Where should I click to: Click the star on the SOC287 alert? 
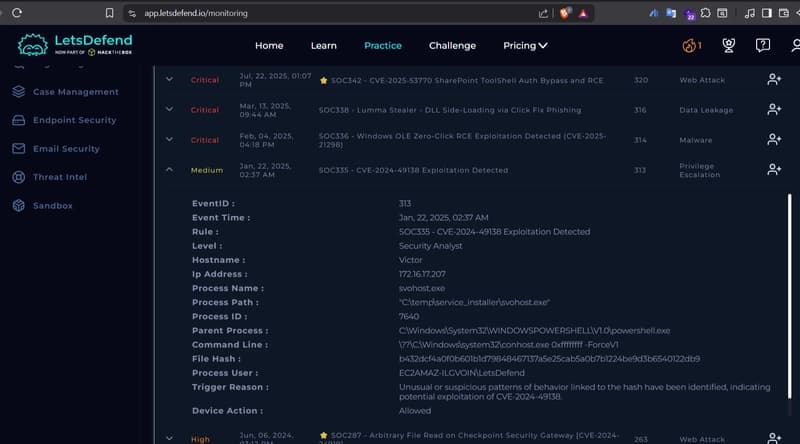coord(323,435)
